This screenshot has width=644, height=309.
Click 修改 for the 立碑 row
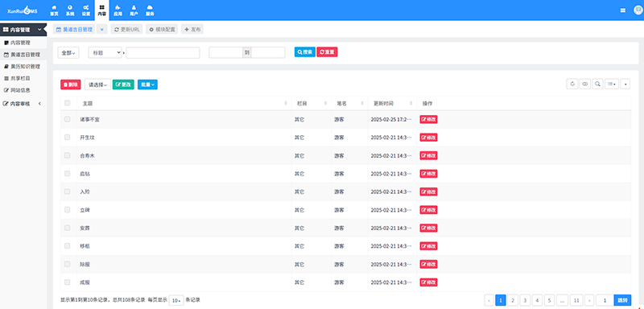point(428,210)
